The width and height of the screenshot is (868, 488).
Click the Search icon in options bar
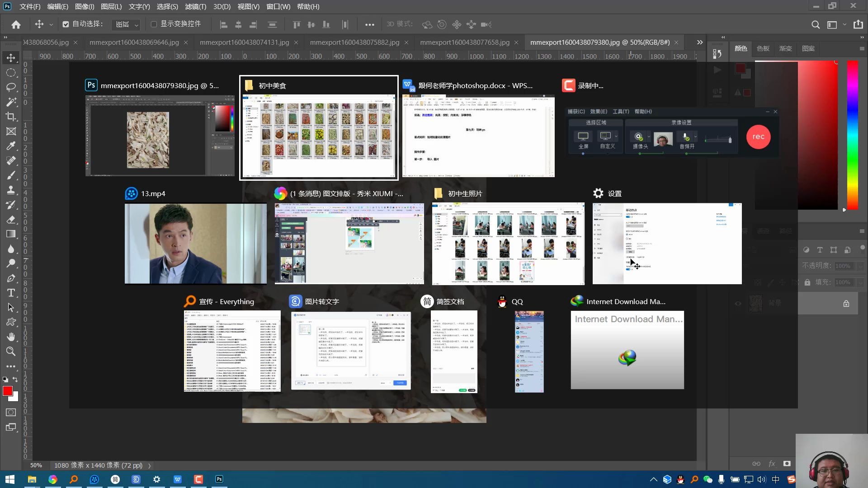tap(815, 25)
